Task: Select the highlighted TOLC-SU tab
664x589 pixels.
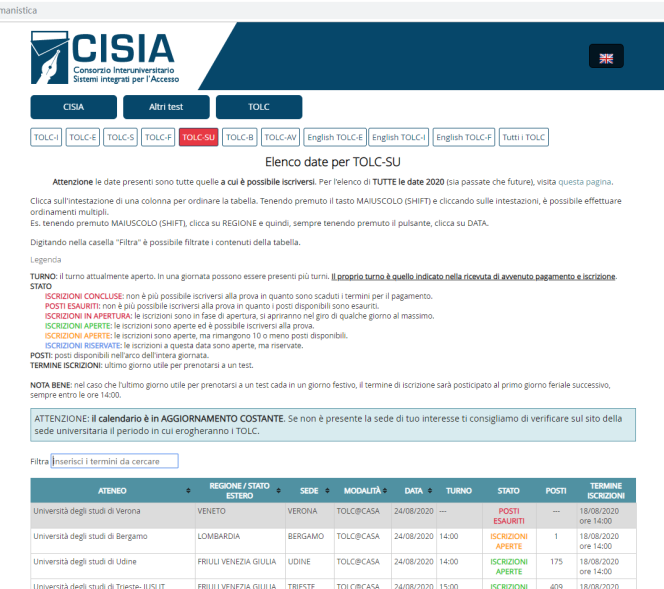Action: click(x=199, y=137)
